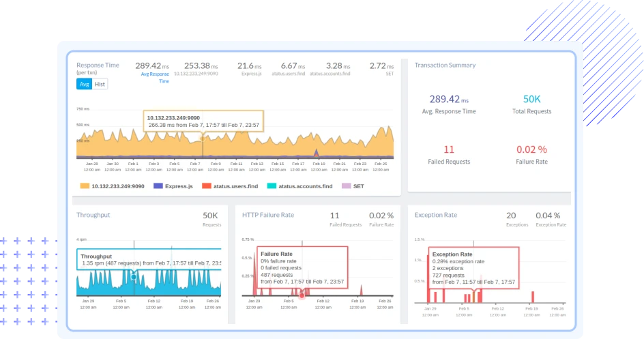
Task: Click the Feb 19 spike in HTTP Failure chart
Action: coord(361,290)
